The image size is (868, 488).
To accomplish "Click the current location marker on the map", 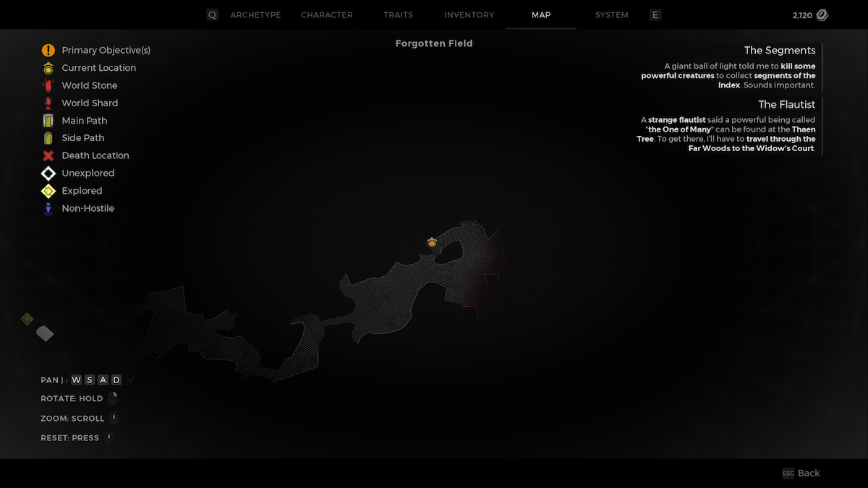I will pyautogui.click(x=432, y=243).
